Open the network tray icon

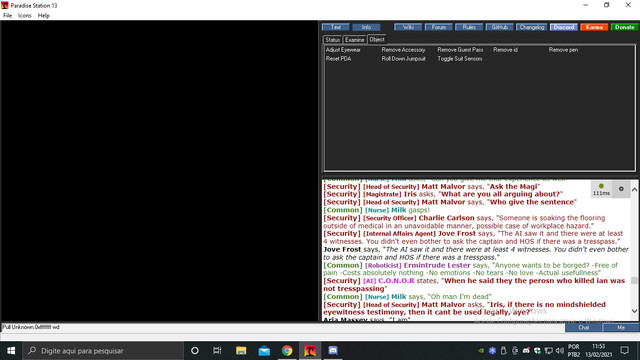tap(549, 351)
